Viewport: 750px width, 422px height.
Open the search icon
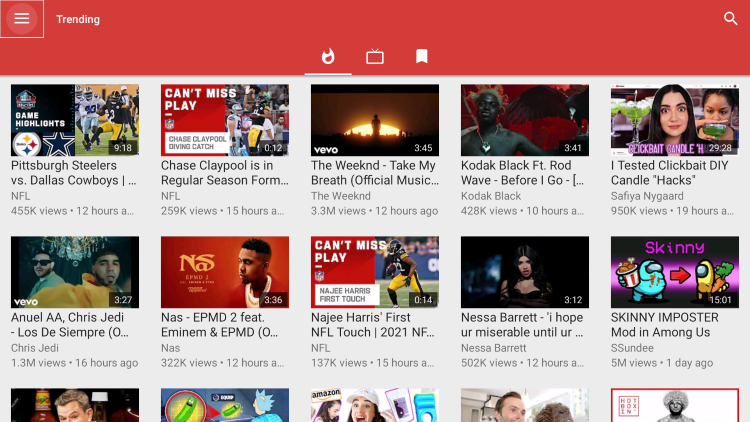(730, 19)
